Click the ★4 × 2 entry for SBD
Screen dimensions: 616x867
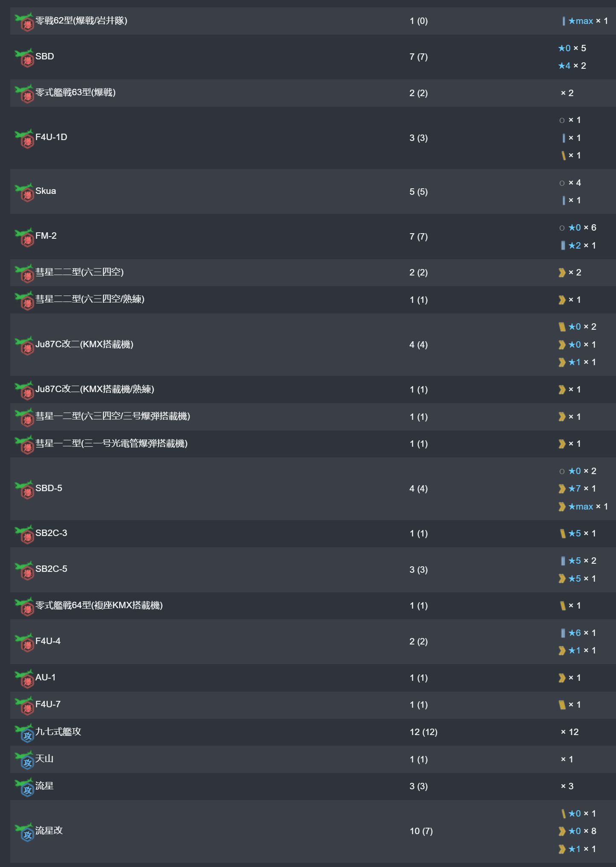tap(572, 66)
